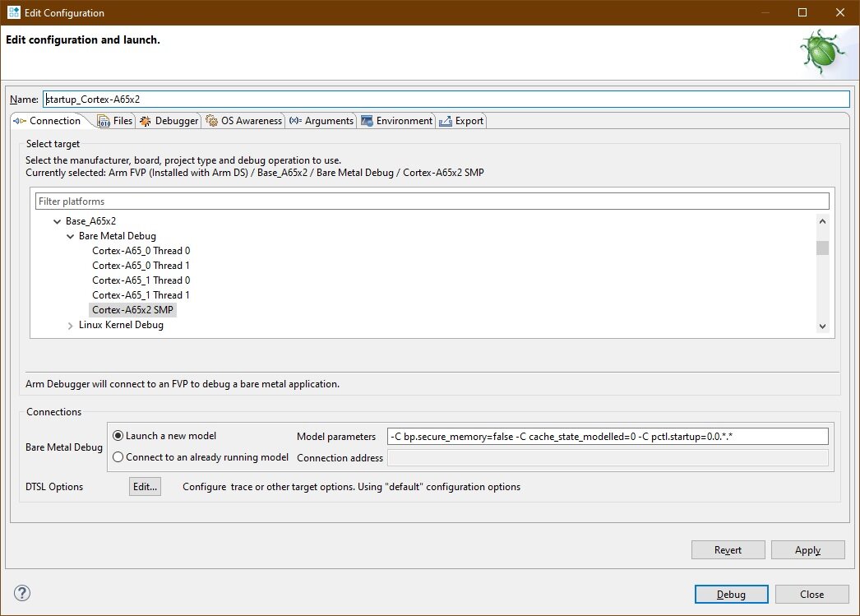Launch with the Debug button
860x616 pixels.
pos(731,594)
